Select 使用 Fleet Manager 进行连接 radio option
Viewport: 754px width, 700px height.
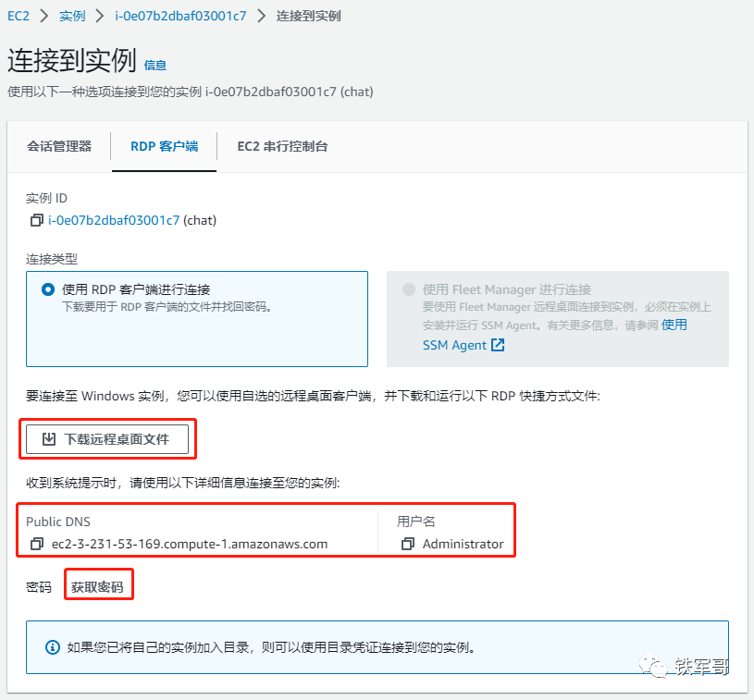(409, 289)
